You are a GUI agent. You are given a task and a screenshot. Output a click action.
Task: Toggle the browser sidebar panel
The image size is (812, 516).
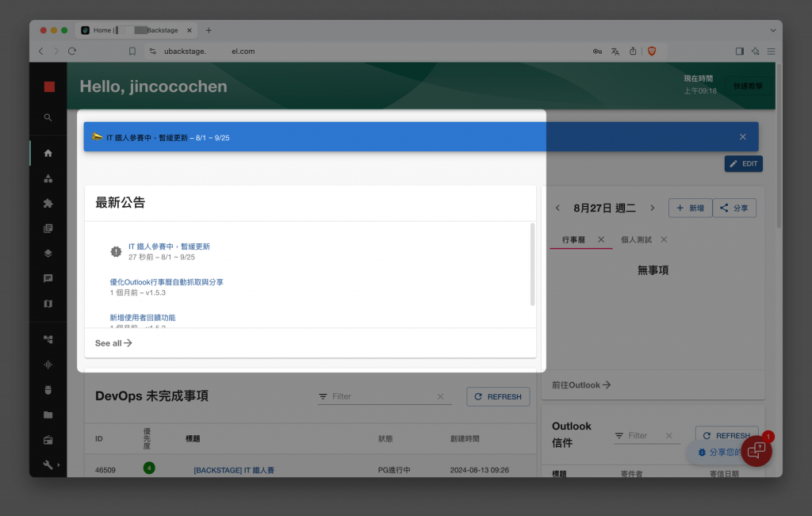click(x=740, y=52)
